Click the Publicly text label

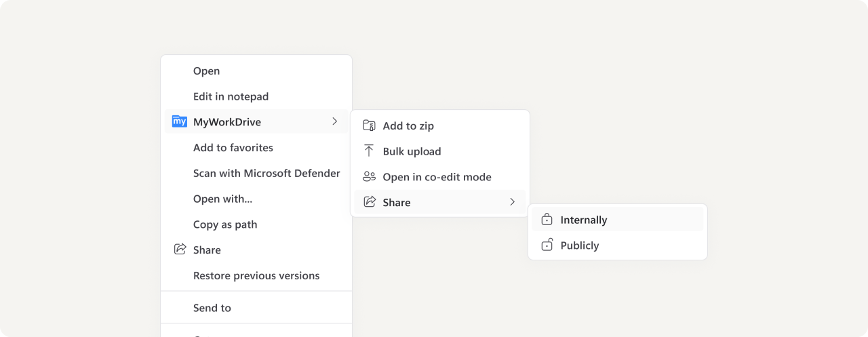point(579,245)
